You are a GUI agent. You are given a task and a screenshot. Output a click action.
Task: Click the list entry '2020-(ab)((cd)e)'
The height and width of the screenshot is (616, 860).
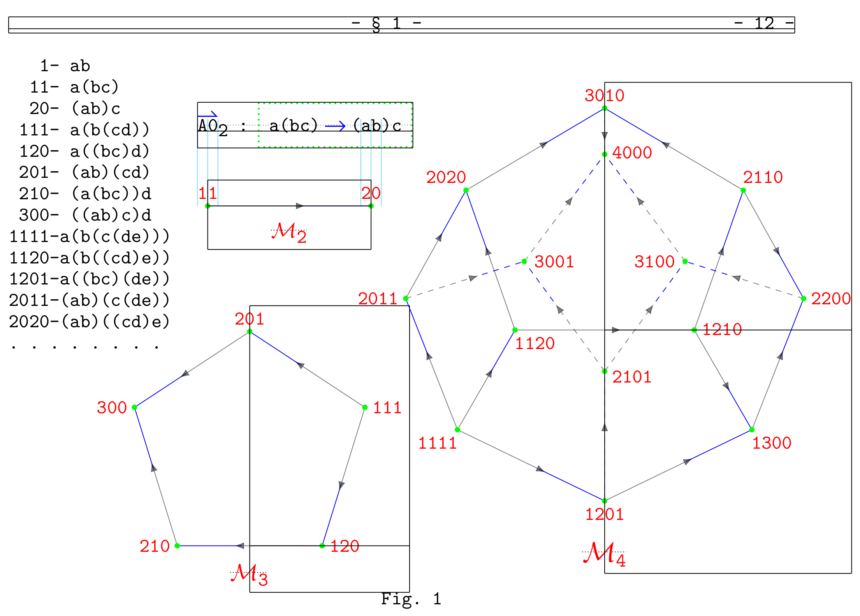(x=89, y=322)
